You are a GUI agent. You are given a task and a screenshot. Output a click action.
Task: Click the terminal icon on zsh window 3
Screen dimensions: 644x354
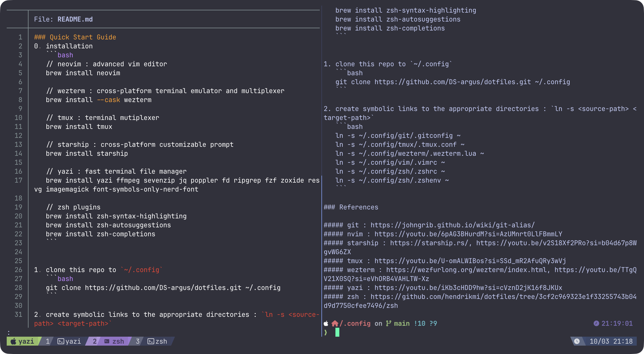point(151,341)
